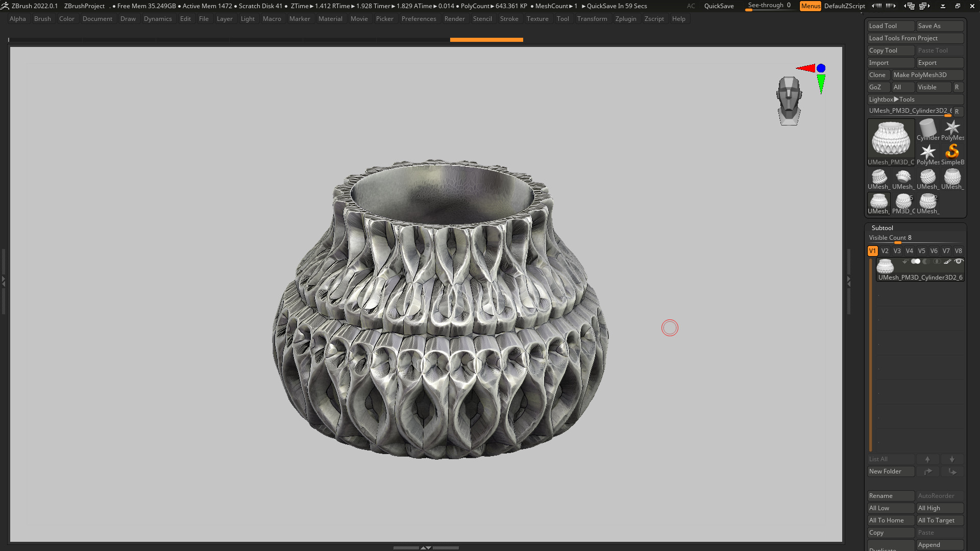Click the large active UMesh_PM3D tool thumbnail
The width and height of the screenshot is (980, 551).
click(891, 142)
